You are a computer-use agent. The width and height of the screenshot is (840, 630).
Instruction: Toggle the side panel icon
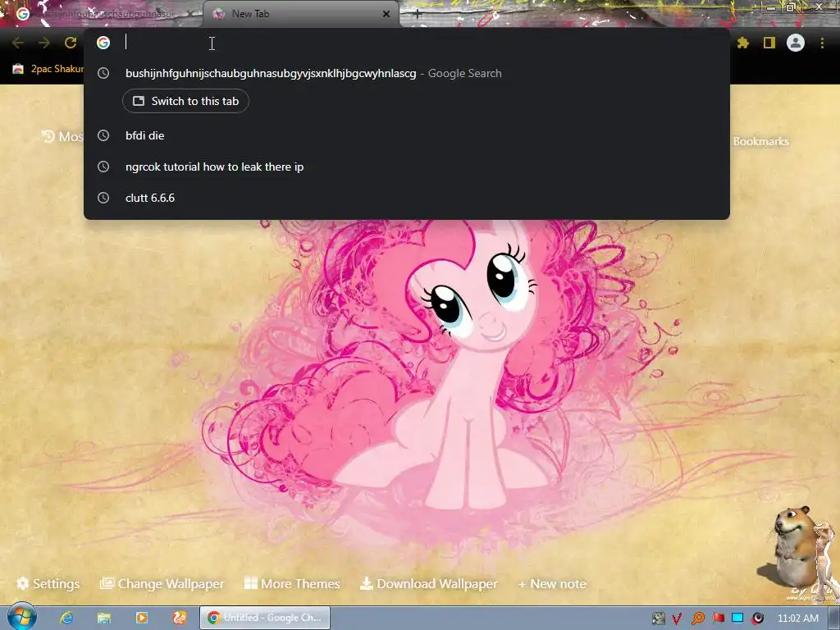(x=769, y=43)
